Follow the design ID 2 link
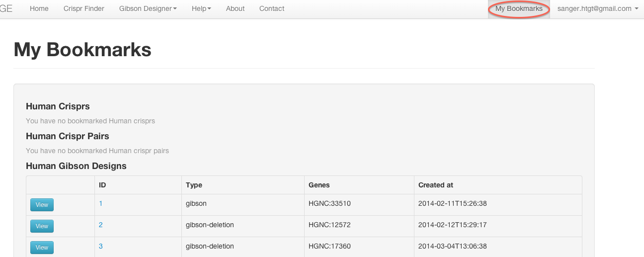 [x=101, y=225]
